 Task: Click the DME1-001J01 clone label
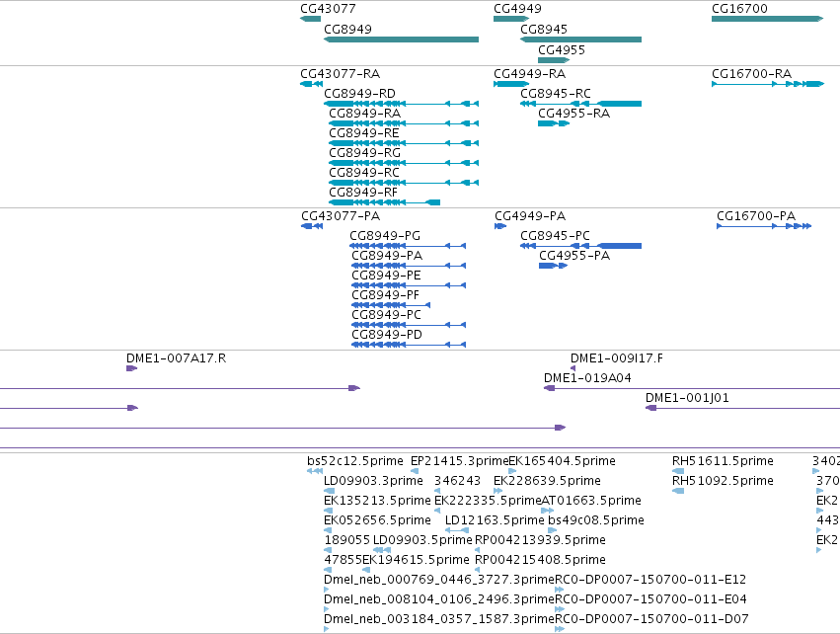pyautogui.click(x=687, y=398)
